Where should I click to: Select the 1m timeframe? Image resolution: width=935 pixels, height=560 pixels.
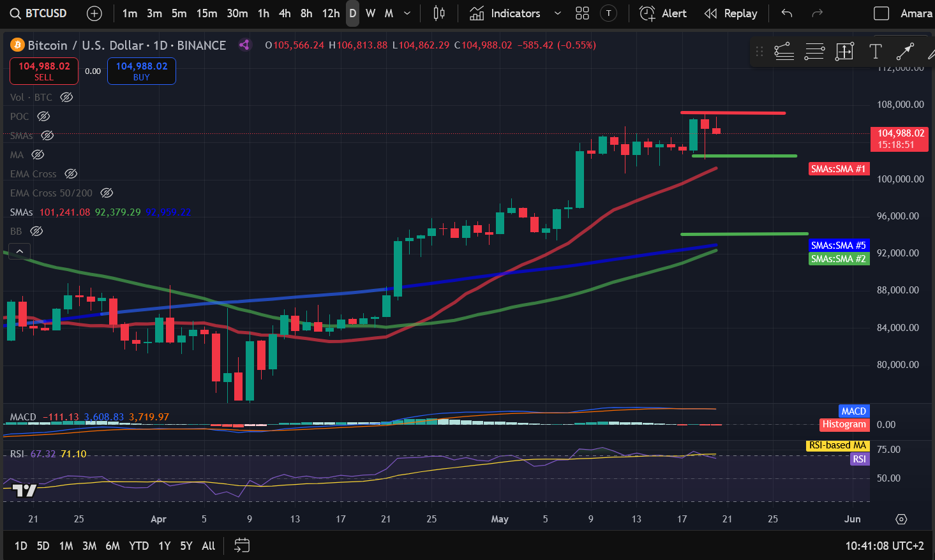130,13
